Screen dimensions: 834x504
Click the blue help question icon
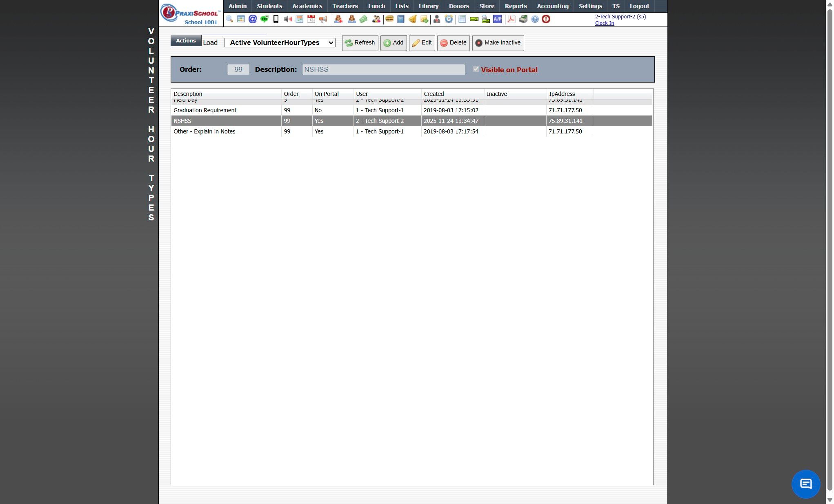535,19
